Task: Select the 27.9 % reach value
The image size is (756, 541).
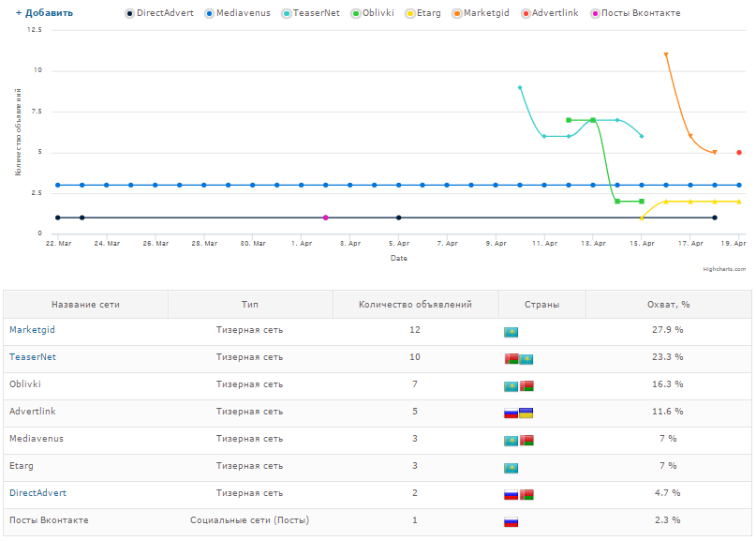Action: pos(668,330)
